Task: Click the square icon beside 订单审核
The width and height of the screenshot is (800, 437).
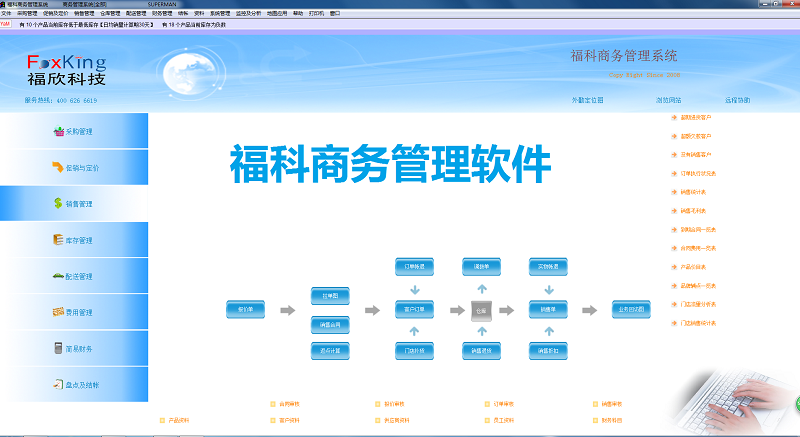Action: point(487,404)
